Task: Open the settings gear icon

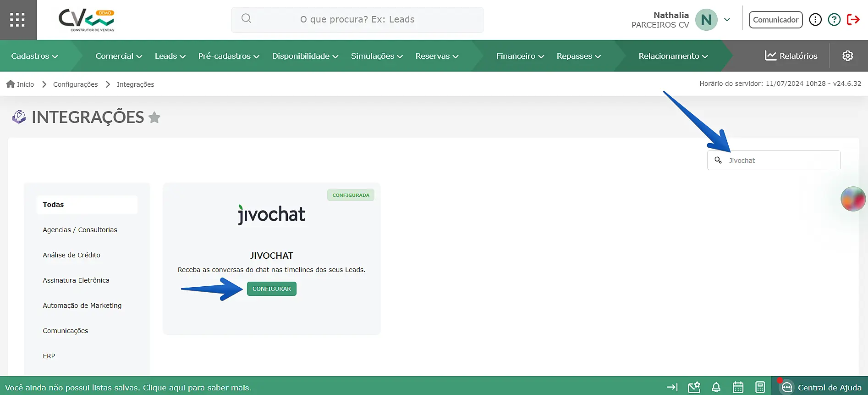Action: pyautogui.click(x=848, y=56)
